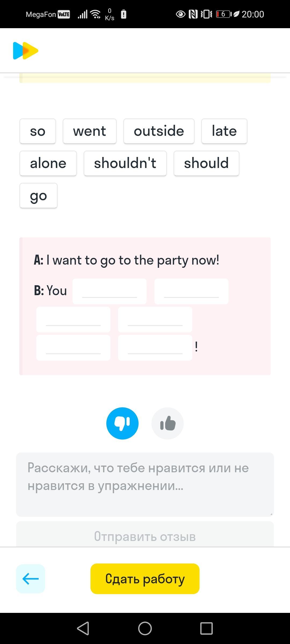
Task: Submit work with 'Сдать работу' button
Action: [145, 579]
